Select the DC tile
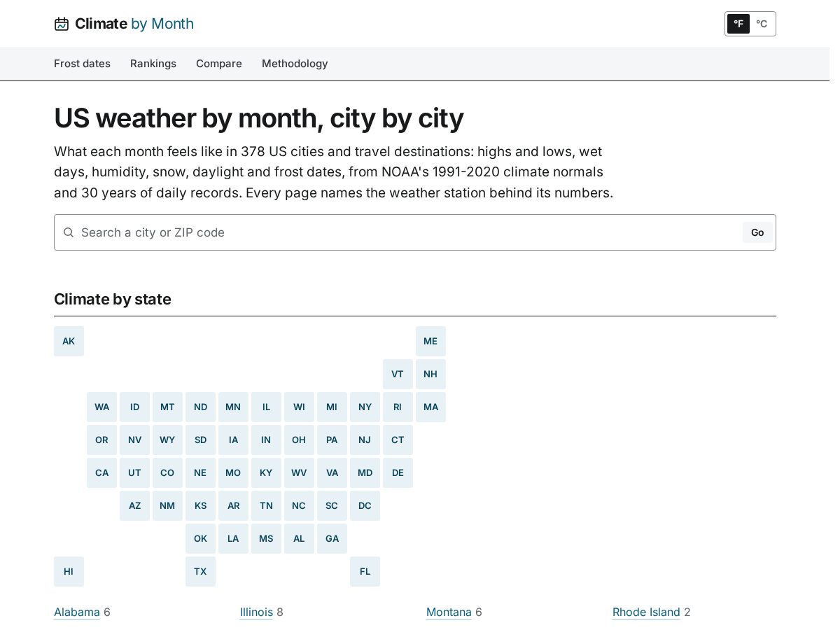Image resolution: width=840 pixels, height=630 pixels. pyautogui.click(x=365, y=506)
